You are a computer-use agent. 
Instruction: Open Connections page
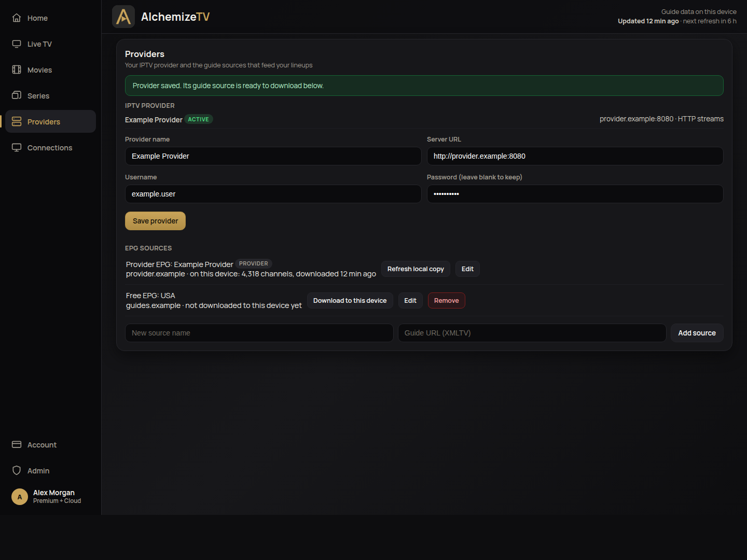(x=50, y=148)
